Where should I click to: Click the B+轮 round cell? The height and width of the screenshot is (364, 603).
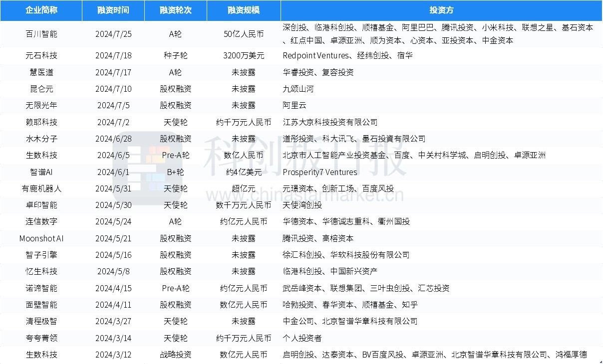(x=176, y=172)
